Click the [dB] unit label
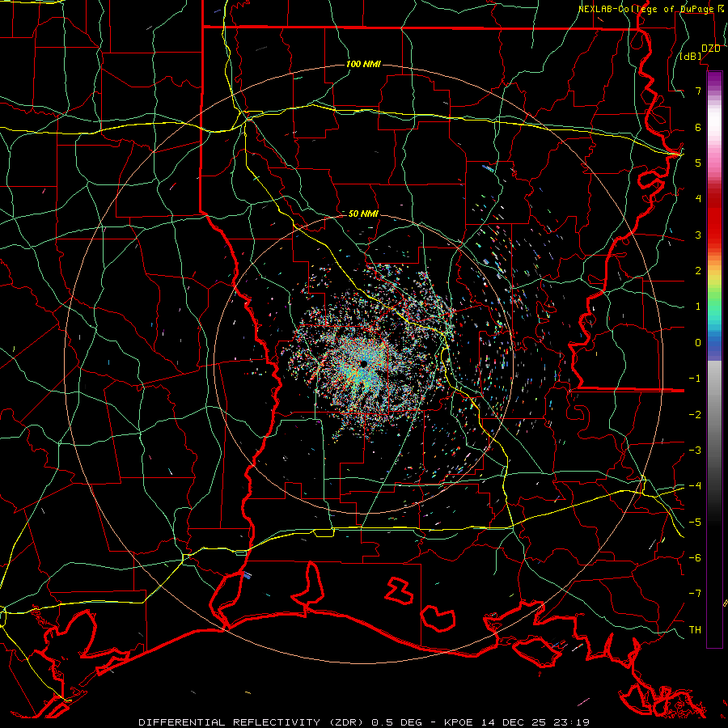 pos(691,57)
